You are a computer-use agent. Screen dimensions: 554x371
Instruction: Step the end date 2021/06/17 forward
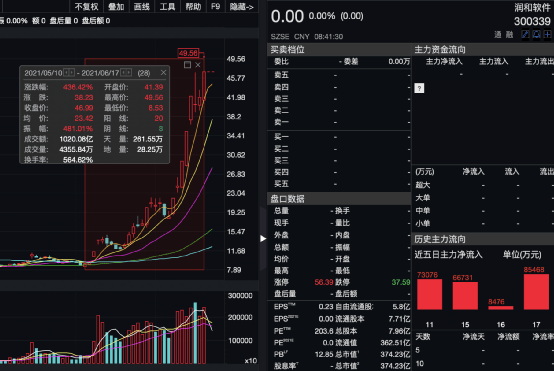coord(129,73)
